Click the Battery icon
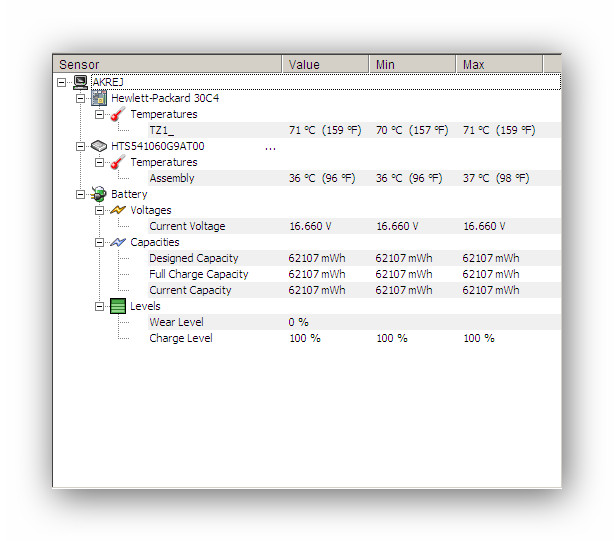Viewport: 614px width, 541px height. point(99,194)
